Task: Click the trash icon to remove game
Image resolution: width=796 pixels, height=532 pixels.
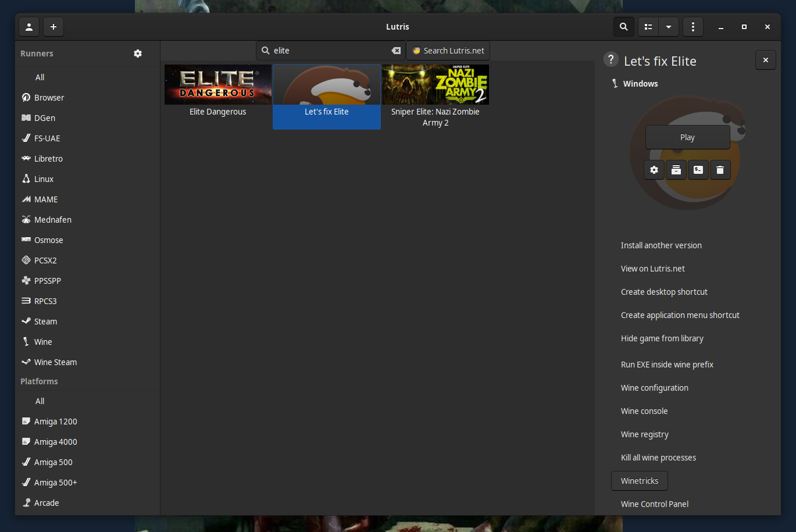Action: (720, 170)
